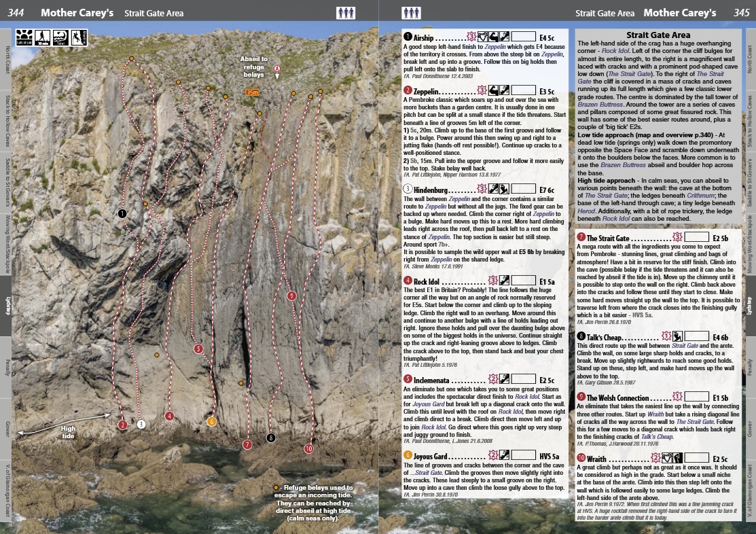Click the star rating icon beside Airship
This screenshot has height=534, width=756.
471,37
